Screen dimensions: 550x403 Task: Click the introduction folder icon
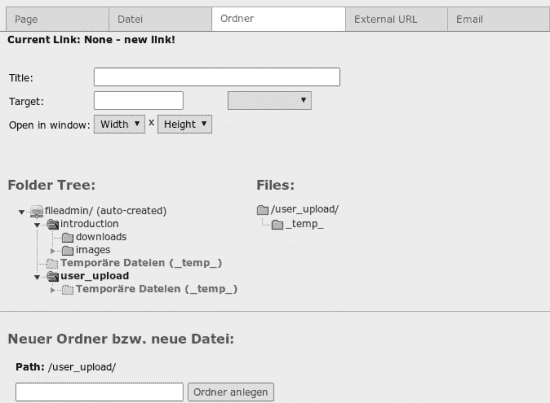click(53, 224)
